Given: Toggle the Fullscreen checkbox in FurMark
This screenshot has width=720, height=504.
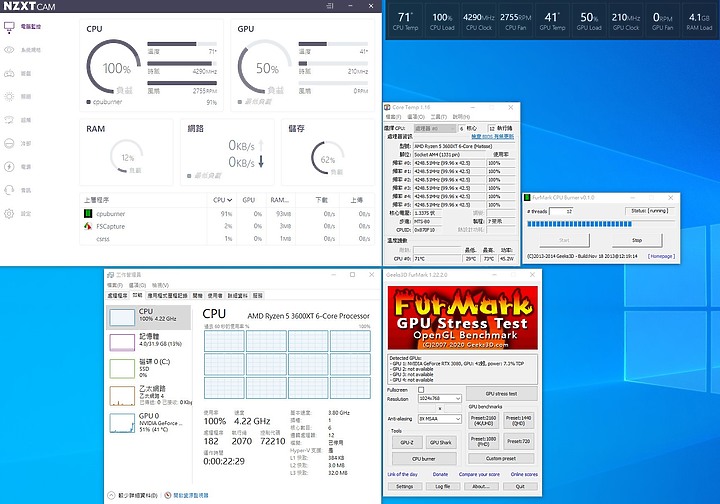Looking at the screenshot, I should (421, 390).
